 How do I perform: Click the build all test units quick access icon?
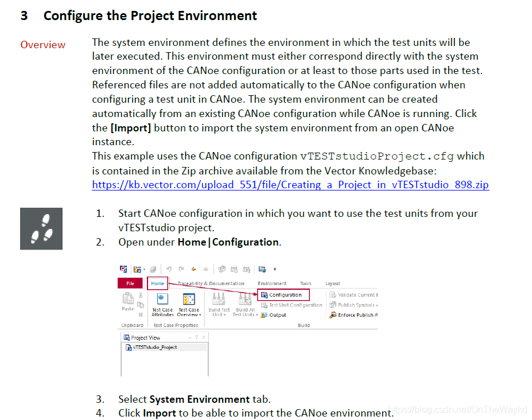pos(247,269)
